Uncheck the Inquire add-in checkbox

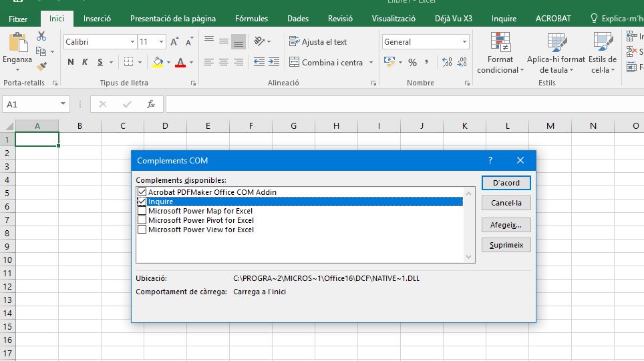[x=142, y=202]
